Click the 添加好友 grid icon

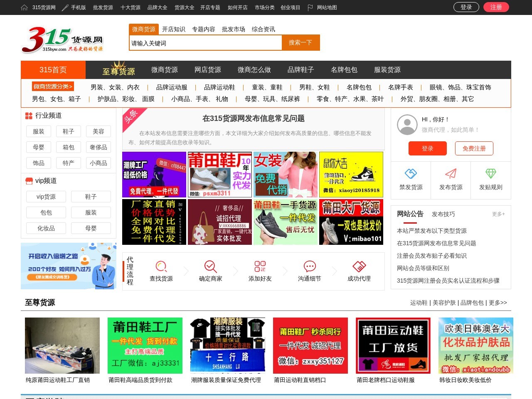click(x=260, y=266)
